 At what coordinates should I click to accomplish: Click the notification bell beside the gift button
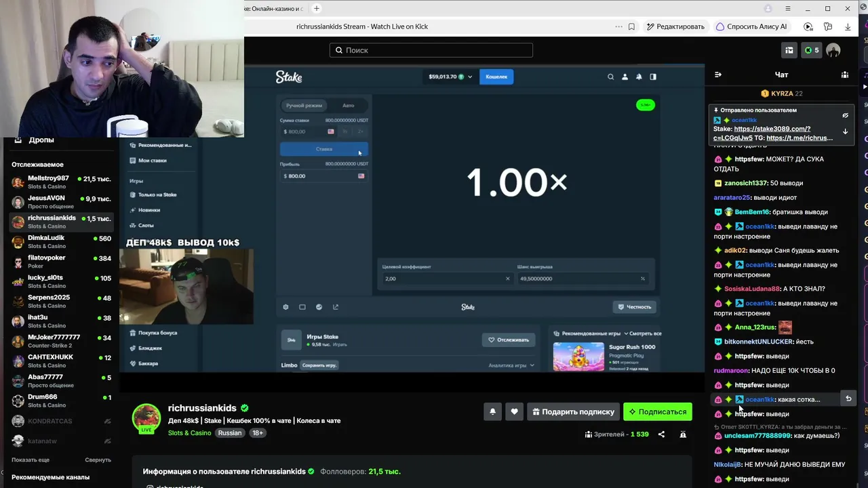click(x=493, y=411)
